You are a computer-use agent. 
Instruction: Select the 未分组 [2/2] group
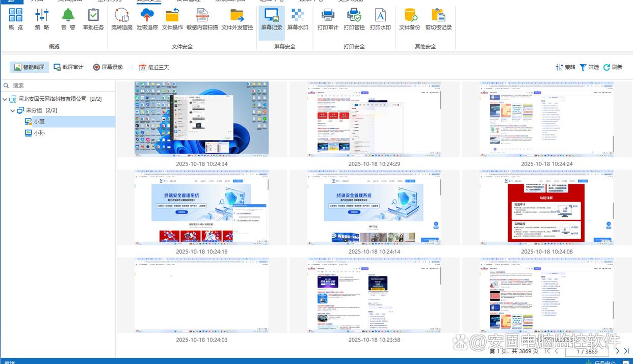click(x=37, y=110)
